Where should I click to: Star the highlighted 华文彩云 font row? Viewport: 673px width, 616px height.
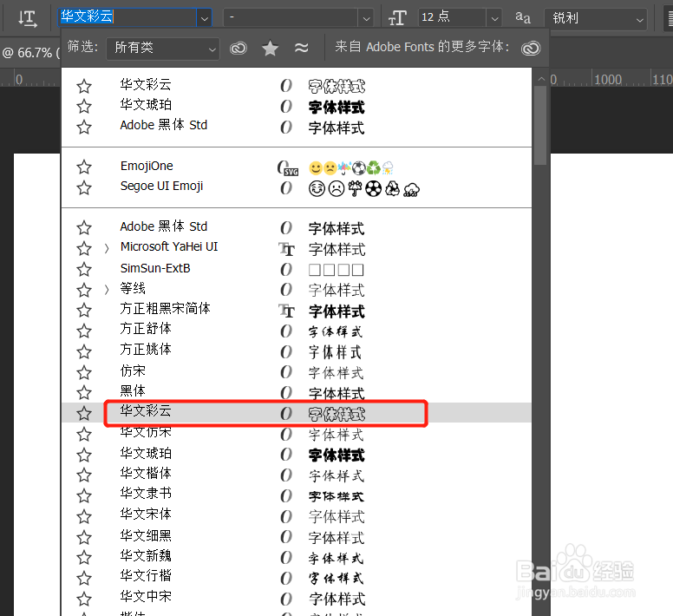84,413
